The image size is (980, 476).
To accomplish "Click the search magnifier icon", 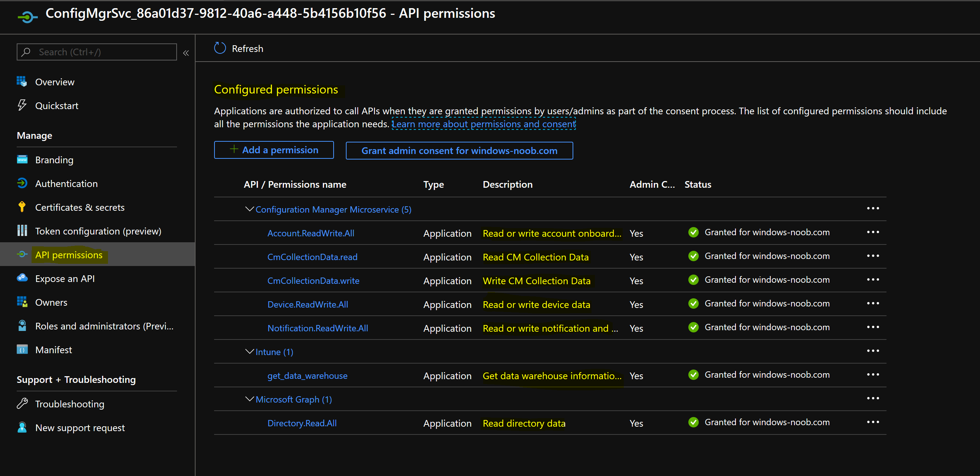I will (26, 52).
